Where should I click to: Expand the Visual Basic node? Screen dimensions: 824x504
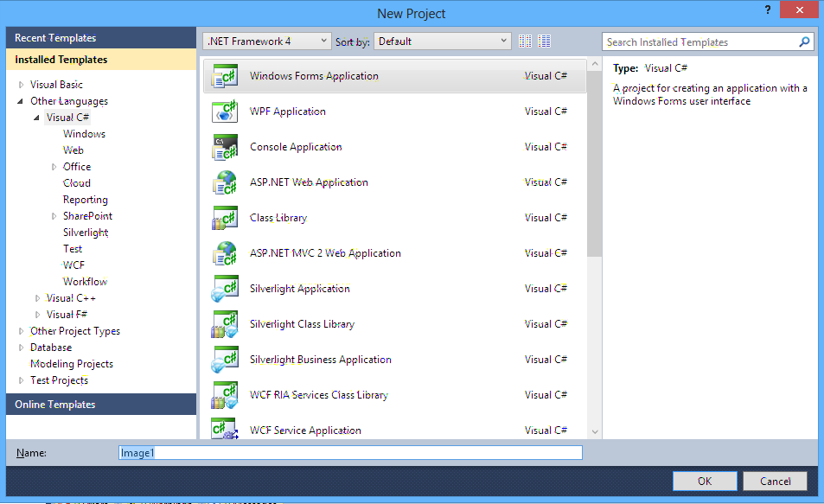coord(21,84)
